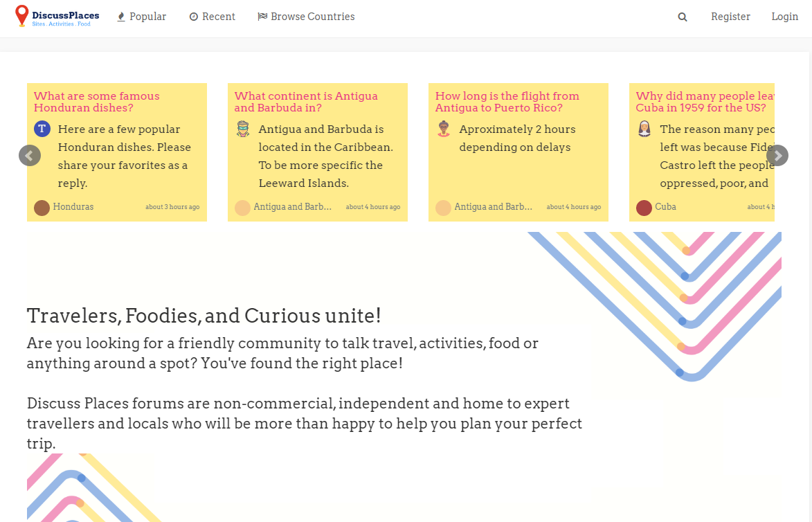Click the flag icon beside Browse Countries

coord(263,16)
